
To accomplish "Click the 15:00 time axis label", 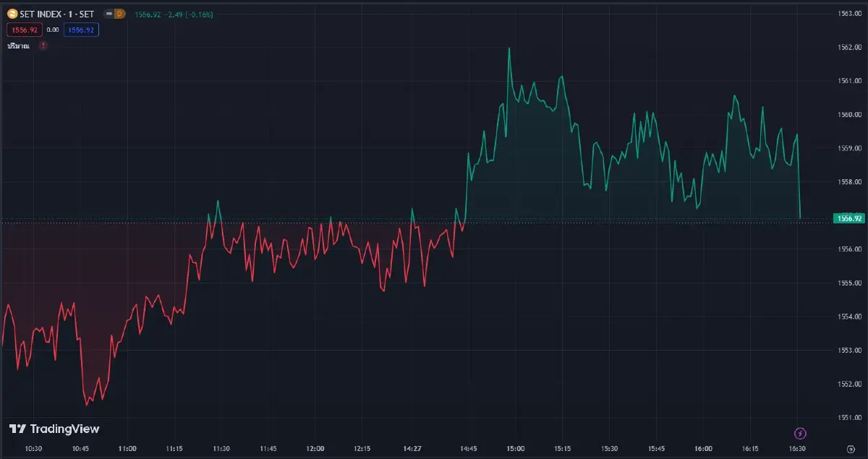I will [x=516, y=449].
